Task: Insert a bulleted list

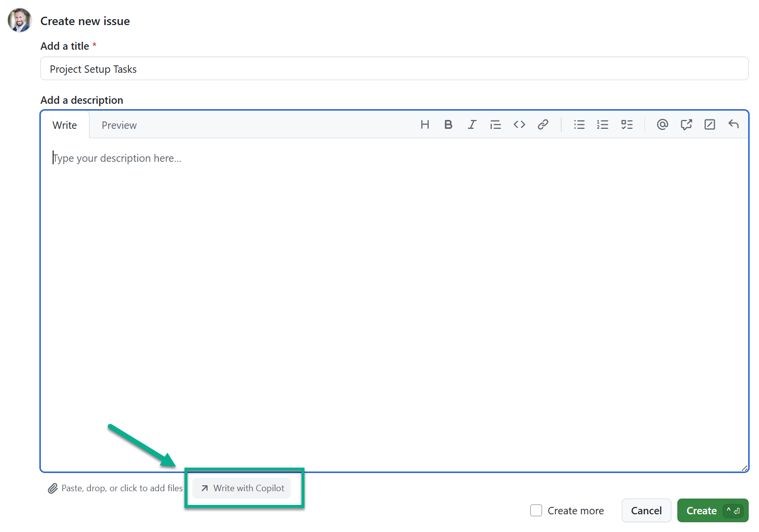Action: [x=579, y=124]
